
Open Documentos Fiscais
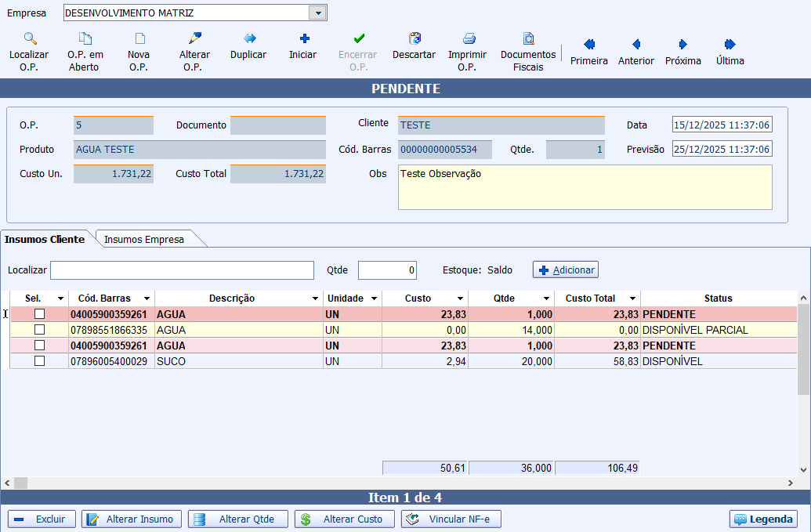click(x=528, y=39)
